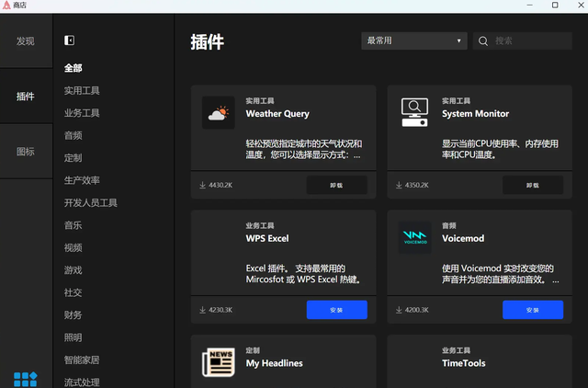Open the Voicemod title

463,239
